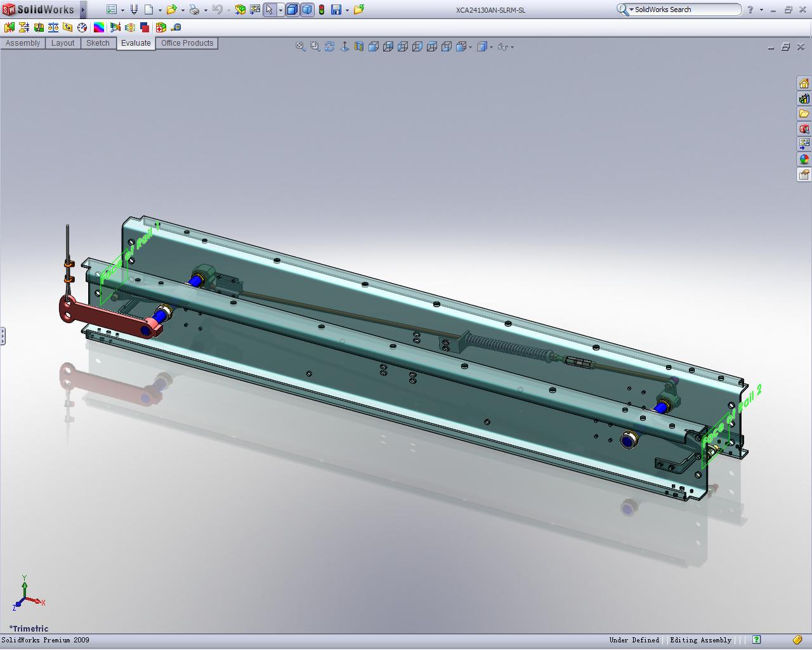The image size is (812, 650).
Task: Click the Zoom to Area magnifier
Action: point(315,46)
